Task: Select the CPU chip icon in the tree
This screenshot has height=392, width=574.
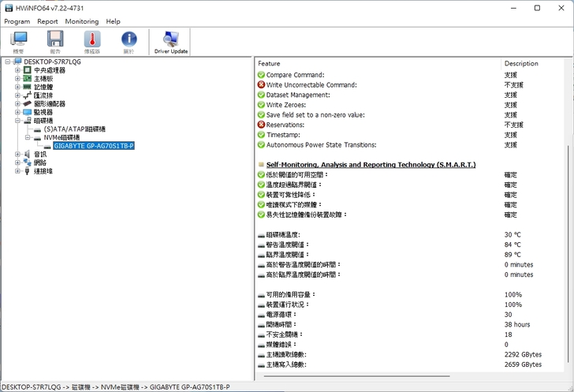Action: click(x=28, y=70)
